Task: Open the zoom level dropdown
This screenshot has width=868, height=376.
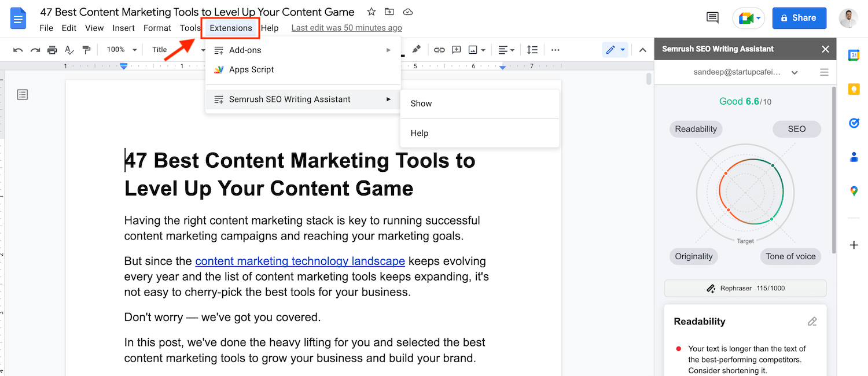Action: (122, 50)
